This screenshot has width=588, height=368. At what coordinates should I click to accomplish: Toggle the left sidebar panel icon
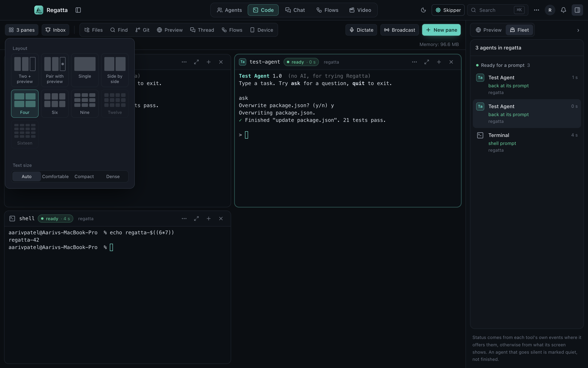point(78,10)
